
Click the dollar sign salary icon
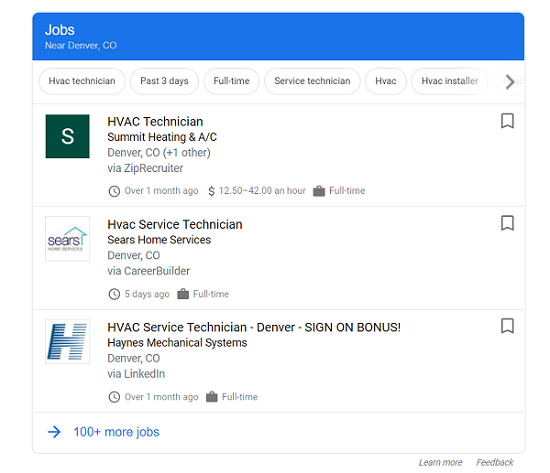(x=211, y=191)
